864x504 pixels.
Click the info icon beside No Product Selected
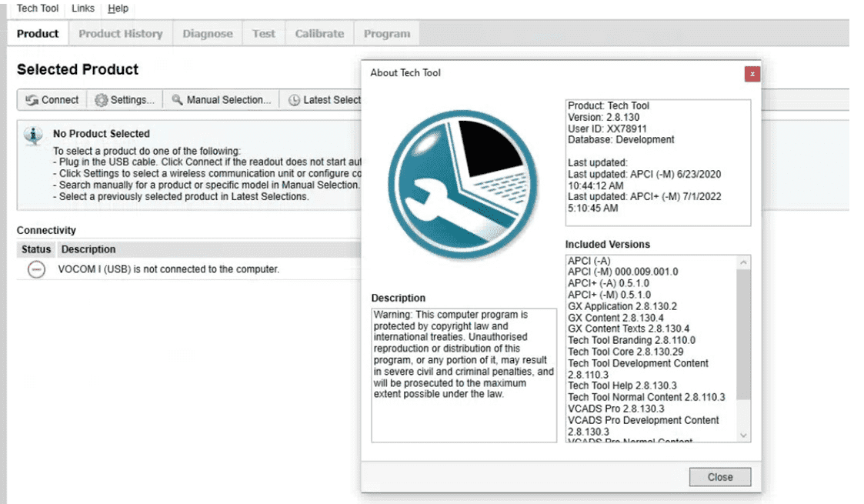34,135
